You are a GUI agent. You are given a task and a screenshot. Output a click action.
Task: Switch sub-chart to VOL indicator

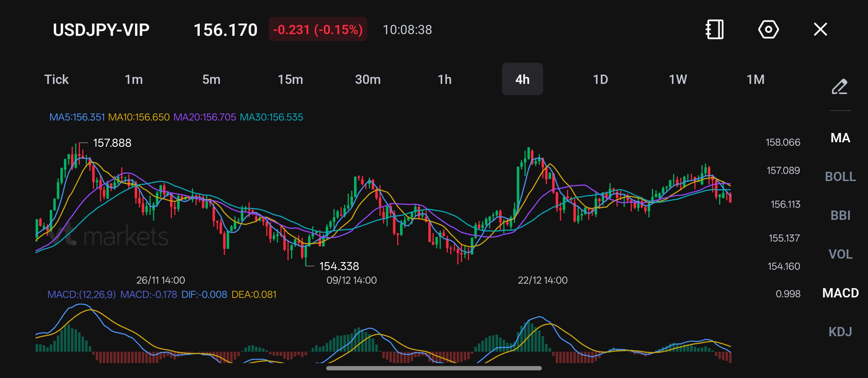[840, 254]
